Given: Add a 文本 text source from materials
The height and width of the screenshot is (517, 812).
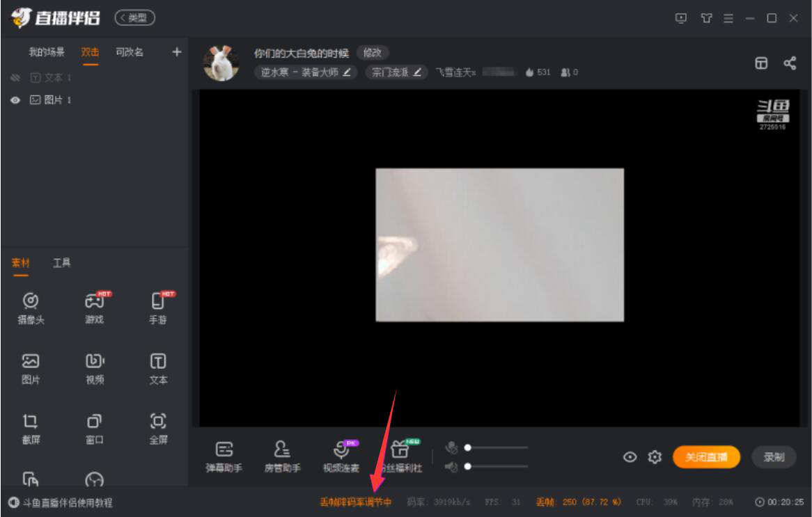Looking at the screenshot, I should 158,369.
